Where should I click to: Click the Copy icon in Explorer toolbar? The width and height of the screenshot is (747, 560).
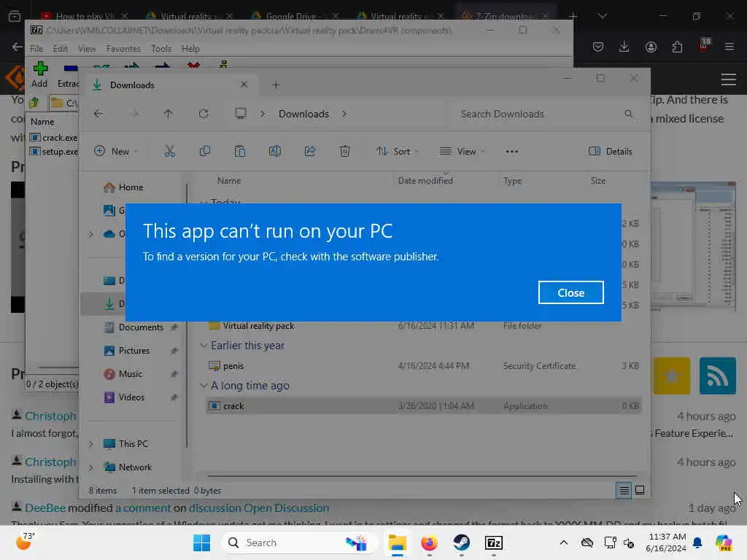tap(205, 152)
